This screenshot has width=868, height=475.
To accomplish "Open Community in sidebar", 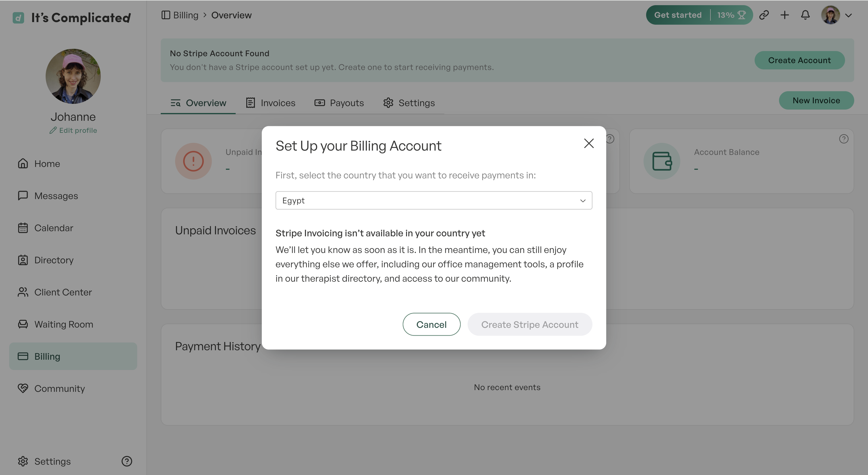I will coord(73,388).
